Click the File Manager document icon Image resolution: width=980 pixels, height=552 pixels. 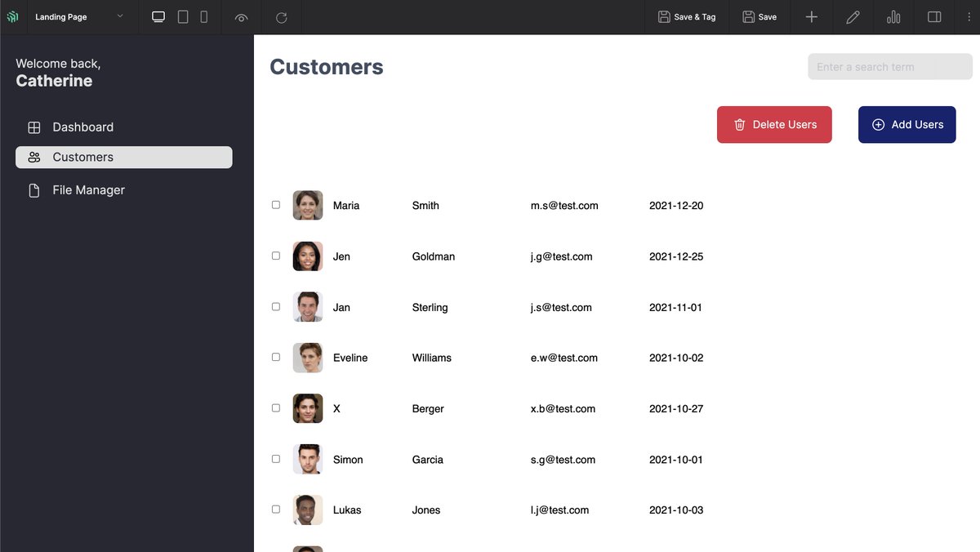[34, 190]
